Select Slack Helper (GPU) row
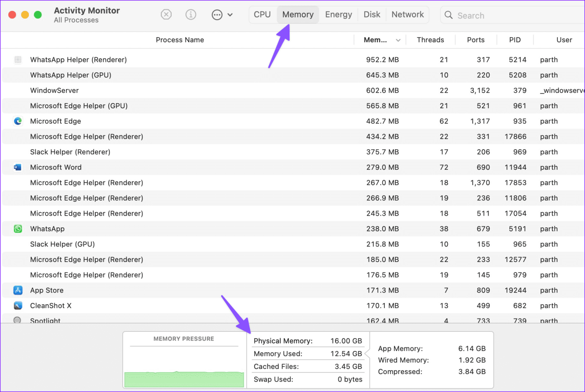The image size is (585, 392). tap(293, 244)
